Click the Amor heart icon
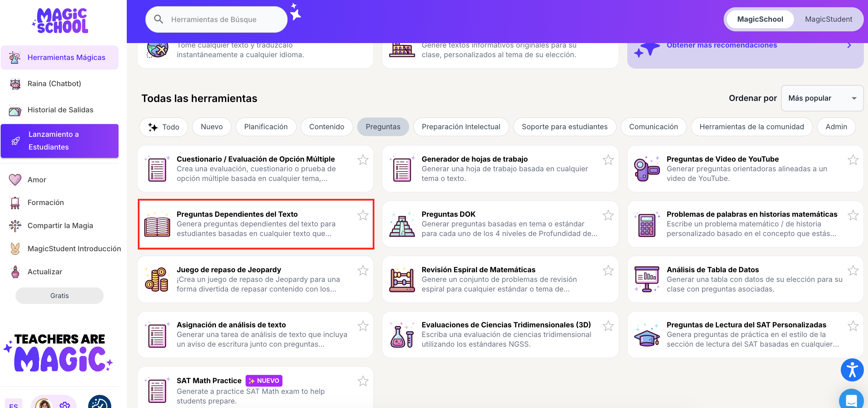 tap(15, 180)
